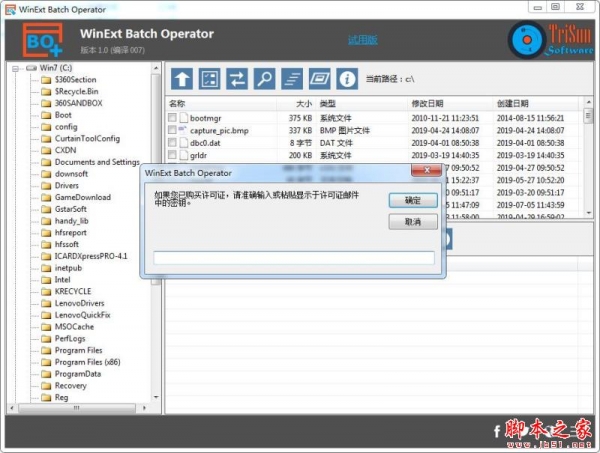
Task: Collapse the Win7 (C:) tree node
Action: click(x=15, y=69)
